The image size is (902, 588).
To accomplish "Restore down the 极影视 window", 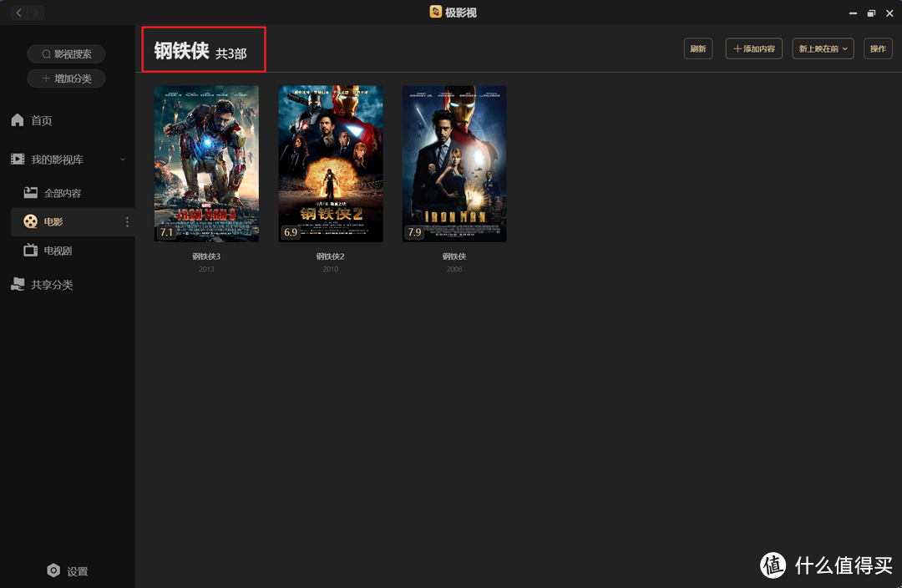I will pyautogui.click(x=871, y=13).
